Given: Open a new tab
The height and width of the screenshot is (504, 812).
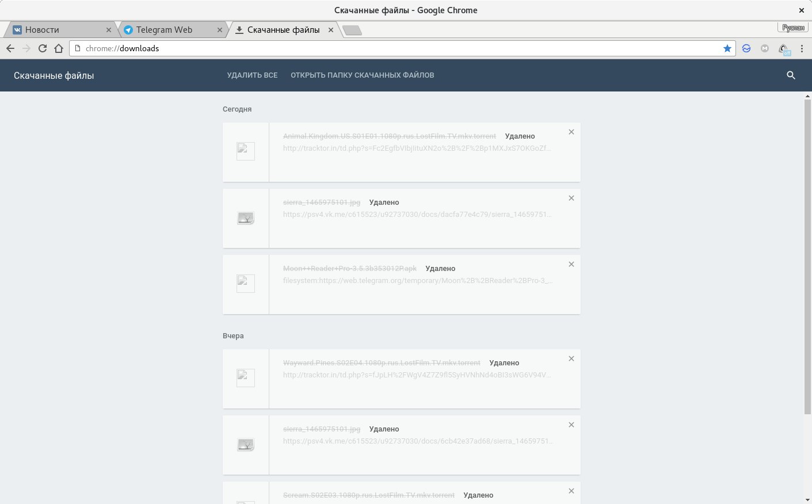Looking at the screenshot, I should pos(352,30).
